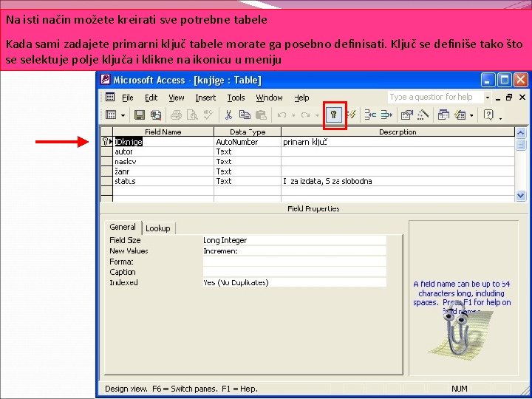Viewport: 532px width, 399px height.
Task: Click the New Object icon
Action: 460,115
